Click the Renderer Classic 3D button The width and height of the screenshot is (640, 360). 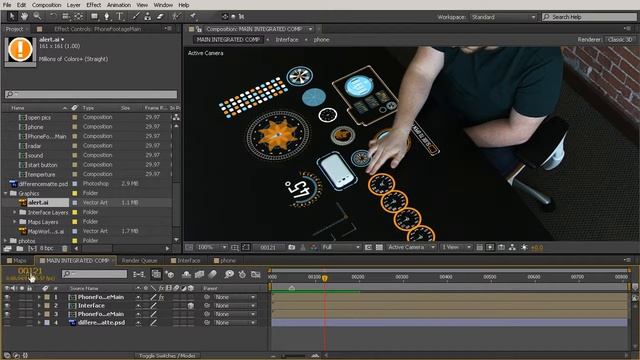click(x=620, y=40)
